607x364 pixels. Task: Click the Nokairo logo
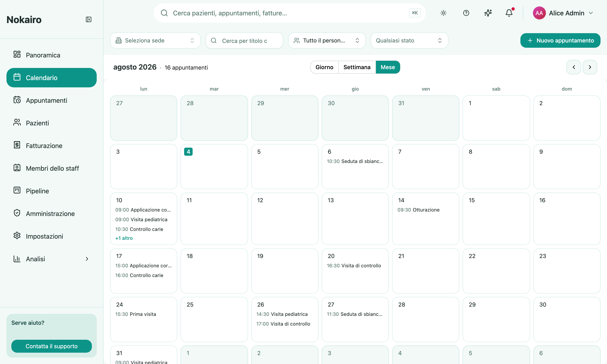24,20
